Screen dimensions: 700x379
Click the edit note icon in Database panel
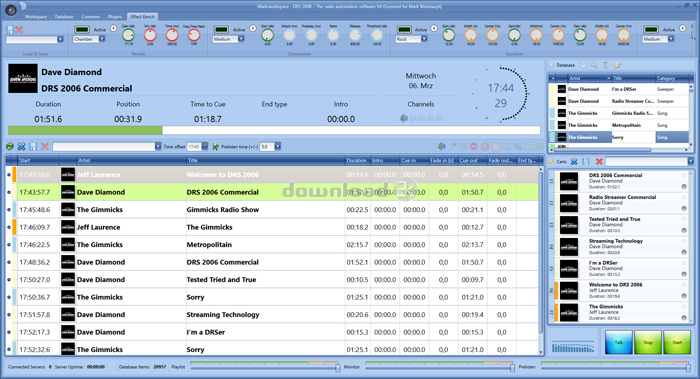point(617,65)
